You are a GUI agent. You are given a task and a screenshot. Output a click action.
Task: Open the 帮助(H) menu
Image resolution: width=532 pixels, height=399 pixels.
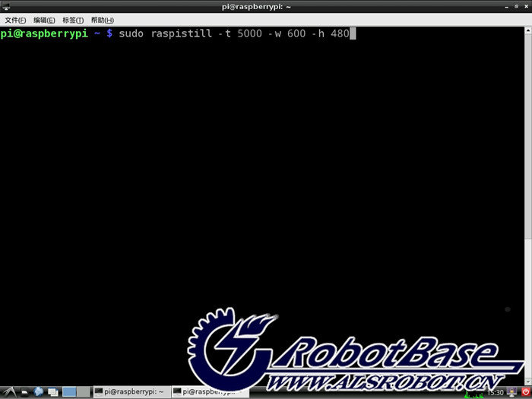pyautogui.click(x=102, y=21)
